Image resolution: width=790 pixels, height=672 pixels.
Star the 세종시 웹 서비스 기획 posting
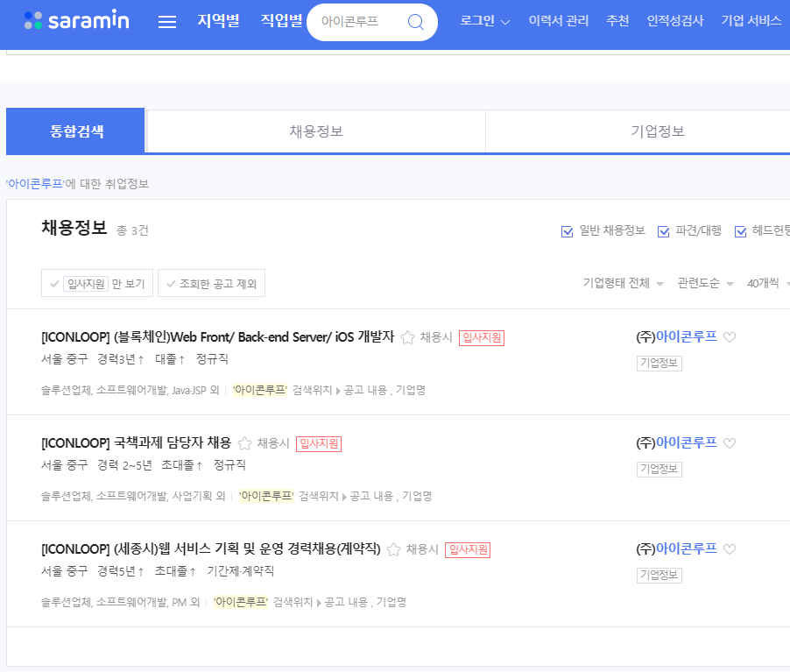coord(393,549)
